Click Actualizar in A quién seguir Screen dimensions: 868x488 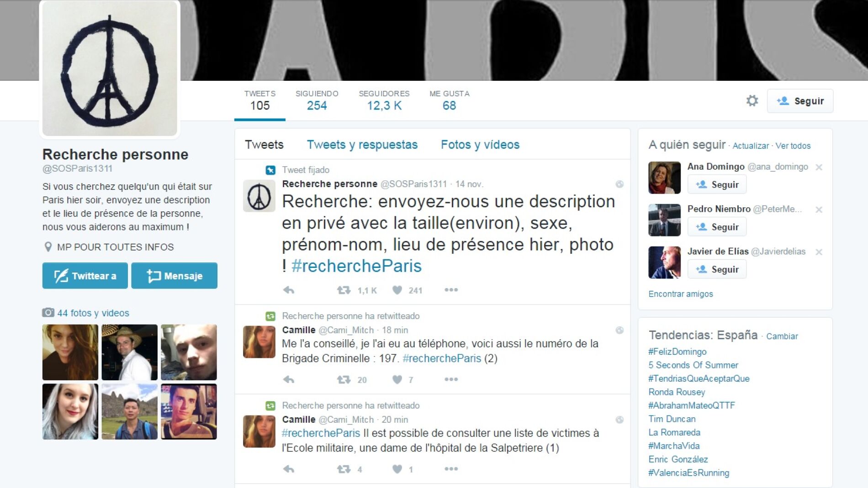click(x=751, y=146)
